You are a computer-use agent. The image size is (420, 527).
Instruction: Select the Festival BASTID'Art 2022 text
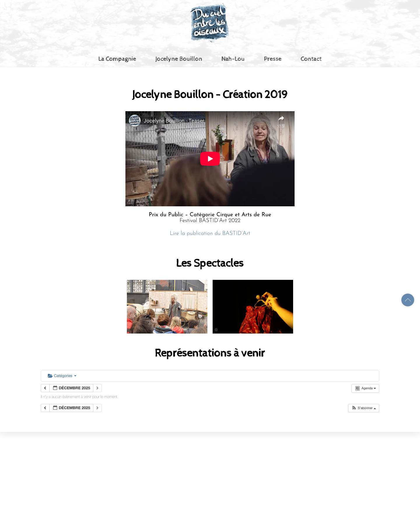coord(210,221)
